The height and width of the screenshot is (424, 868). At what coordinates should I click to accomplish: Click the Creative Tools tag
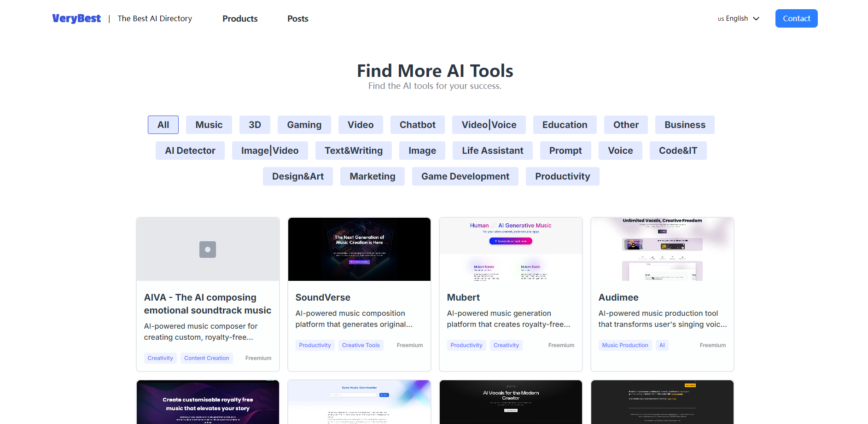tap(361, 345)
